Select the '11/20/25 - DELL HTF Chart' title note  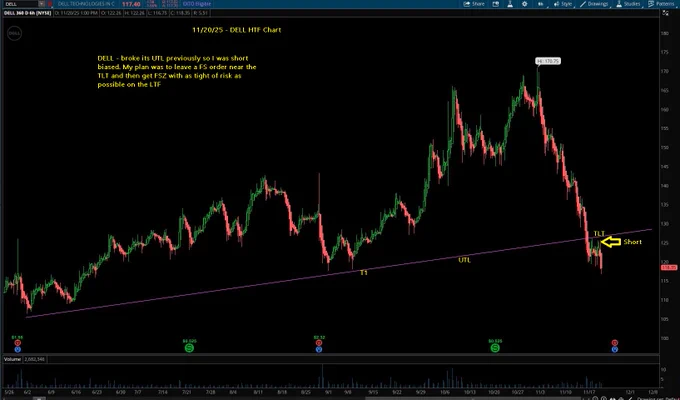pos(237,30)
